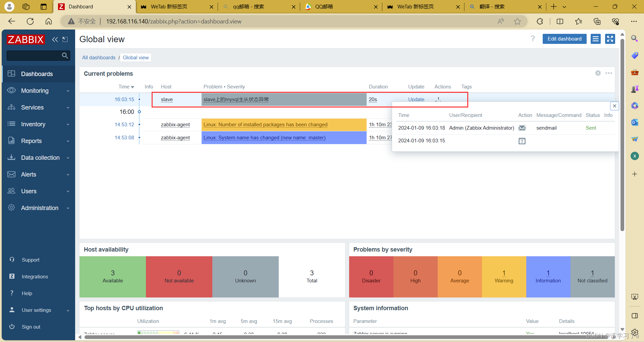Switch to the QQ邮箱 browser tab
Viewport: 644px width, 342px height.
pos(340,7)
